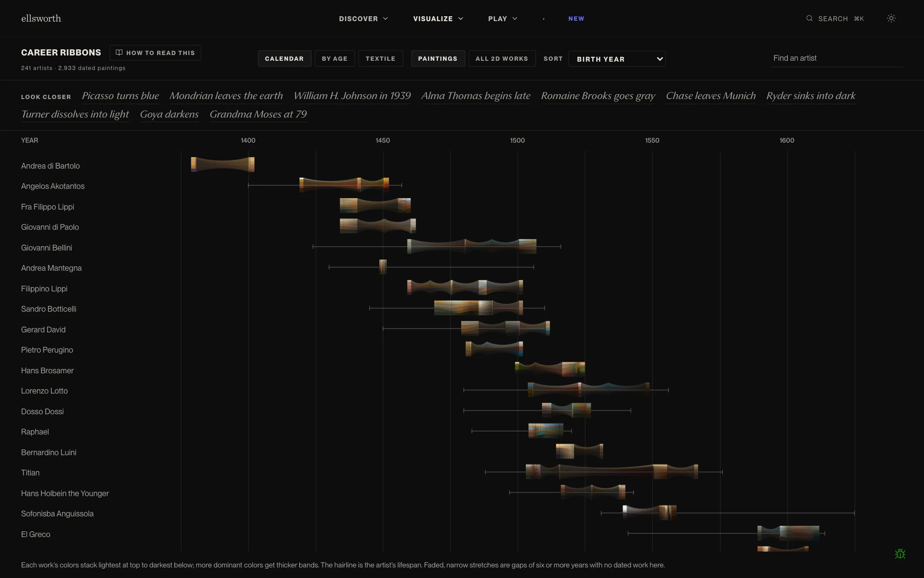Image resolution: width=924 pixels, height=578 pixels.
Task: Open the Play menu
Action: (502, 18)
